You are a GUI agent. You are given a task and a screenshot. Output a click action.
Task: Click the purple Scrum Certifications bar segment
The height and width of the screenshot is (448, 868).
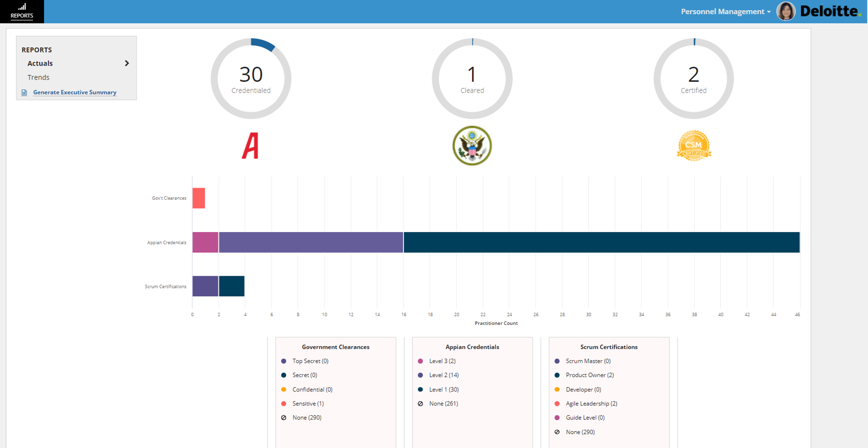(x=205, y=286)
